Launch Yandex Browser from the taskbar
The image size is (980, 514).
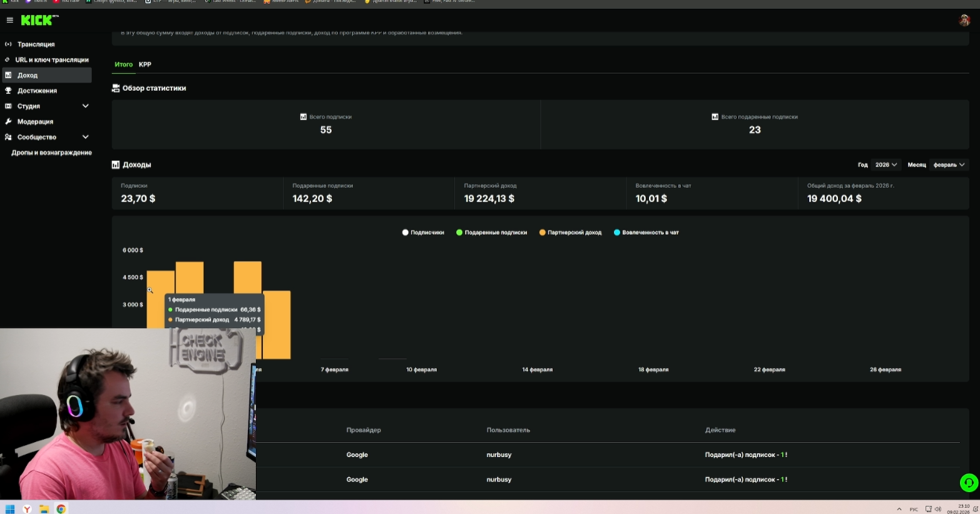tap(28, 509)
